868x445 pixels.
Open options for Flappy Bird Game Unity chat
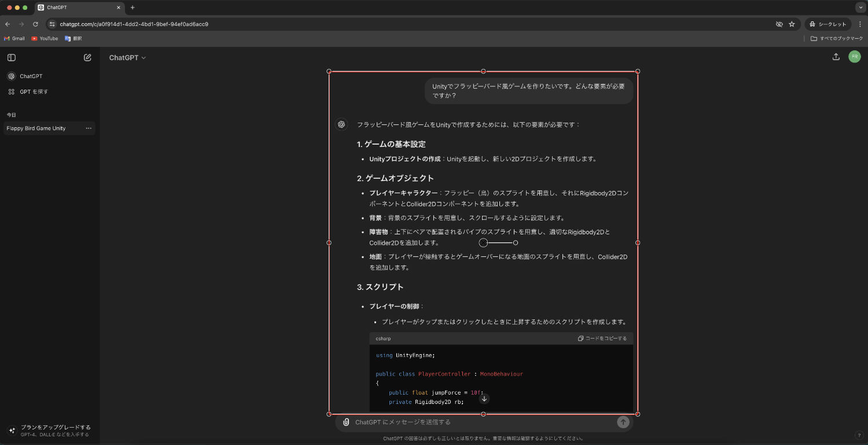tap(89, 128)
